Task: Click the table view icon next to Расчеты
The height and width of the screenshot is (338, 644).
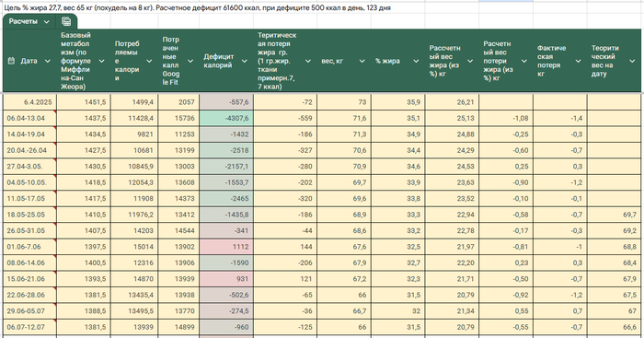Action: [x=66, y=22]
